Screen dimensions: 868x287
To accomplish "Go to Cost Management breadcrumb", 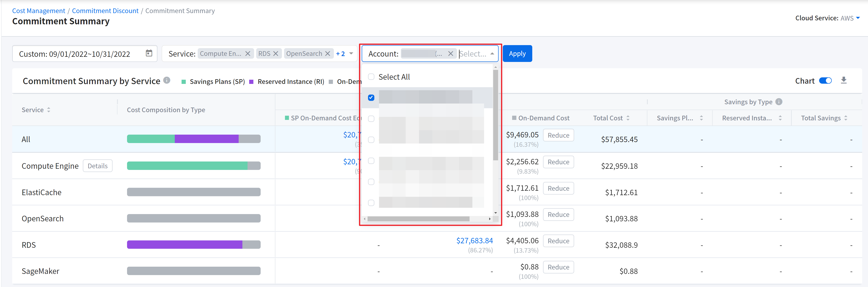I will tap(38, 11).
